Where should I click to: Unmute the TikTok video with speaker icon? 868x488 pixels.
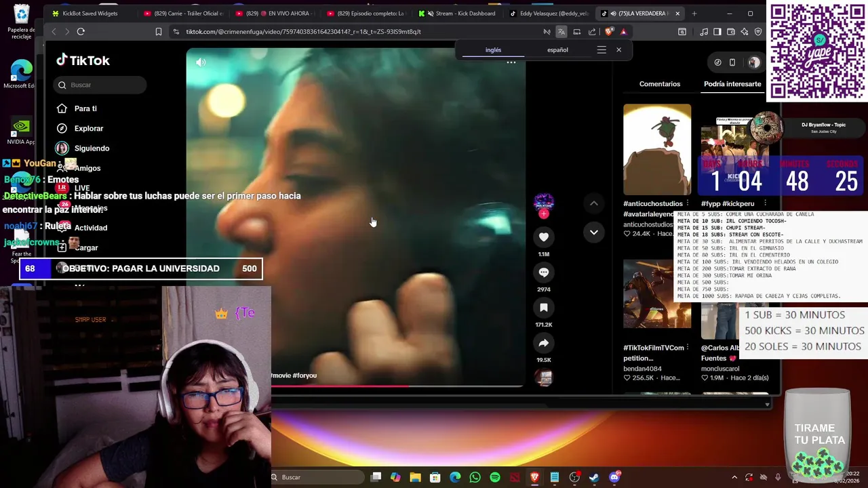[x=201, y=62]
